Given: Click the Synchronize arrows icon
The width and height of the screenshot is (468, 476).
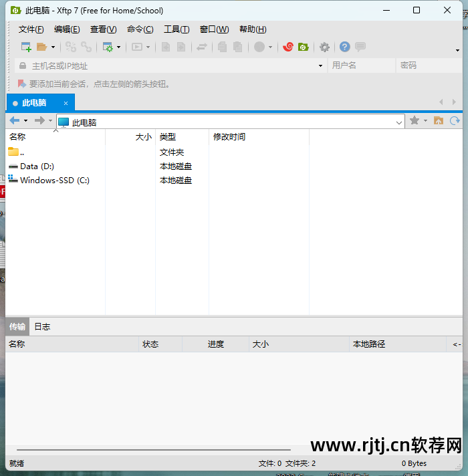Looking at the screenshot, I should (x=202, y=47).
